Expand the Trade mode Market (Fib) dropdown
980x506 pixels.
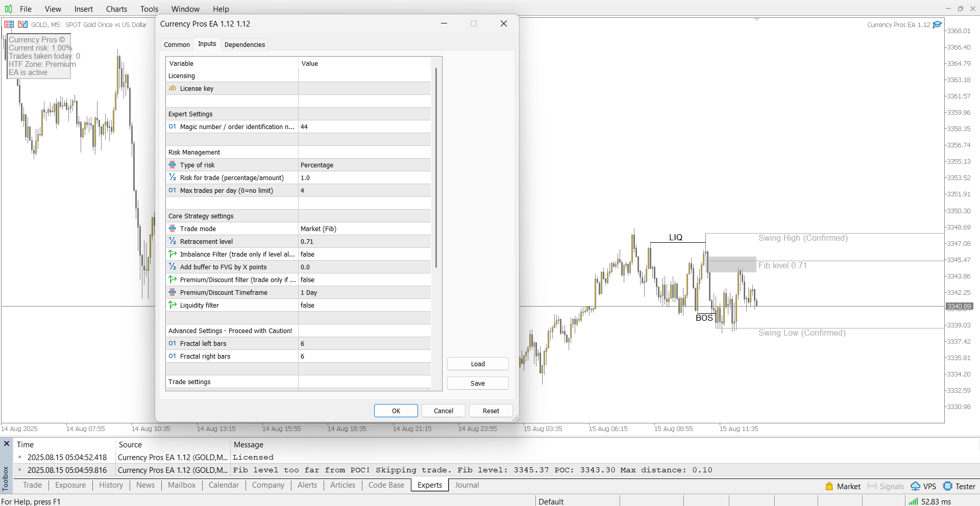[364, 229]
